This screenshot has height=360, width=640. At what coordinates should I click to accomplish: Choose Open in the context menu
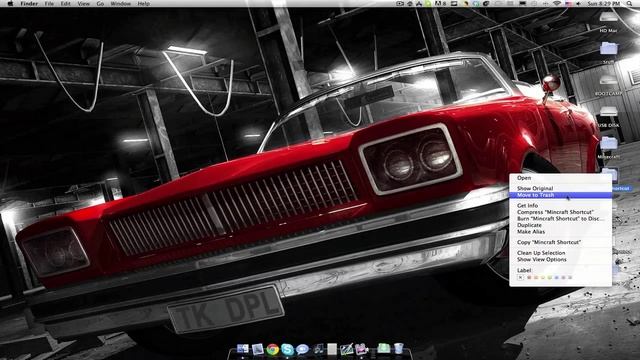point(560,178)
